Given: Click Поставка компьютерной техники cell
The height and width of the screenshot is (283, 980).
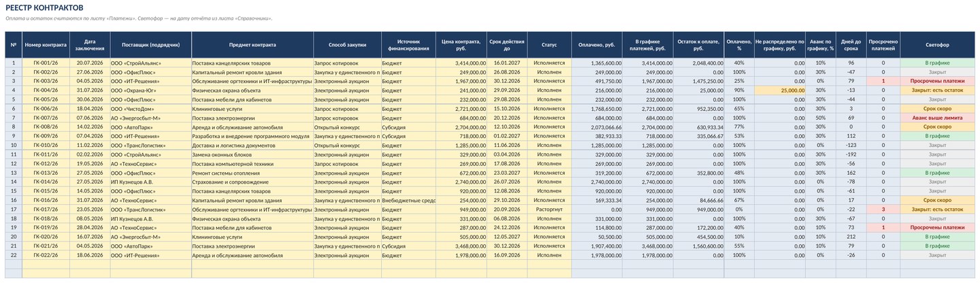Looking at the screenshot, I should coord(252,163).
